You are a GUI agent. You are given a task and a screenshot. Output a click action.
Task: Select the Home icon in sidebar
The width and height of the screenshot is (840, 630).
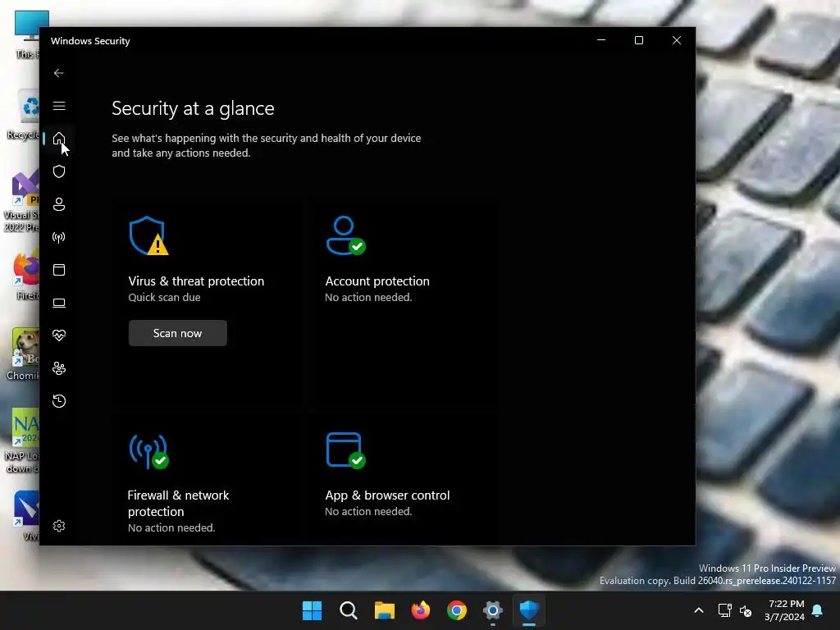59,139
